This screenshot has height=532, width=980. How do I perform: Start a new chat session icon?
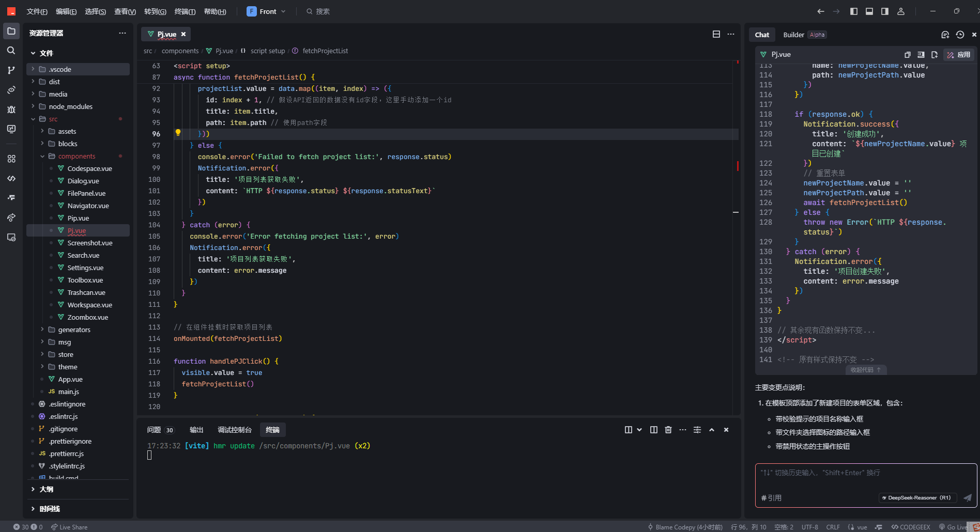coord(945,35)
